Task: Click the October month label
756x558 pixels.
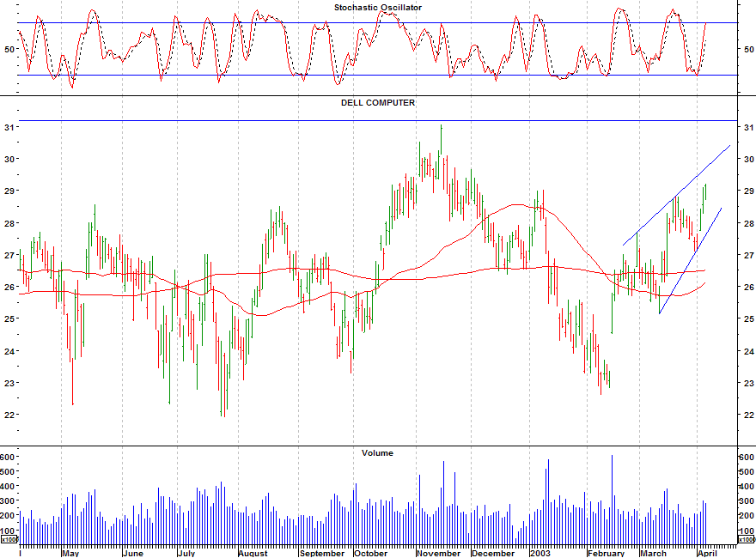Action: pyautogui.click(x=371, y=553)
